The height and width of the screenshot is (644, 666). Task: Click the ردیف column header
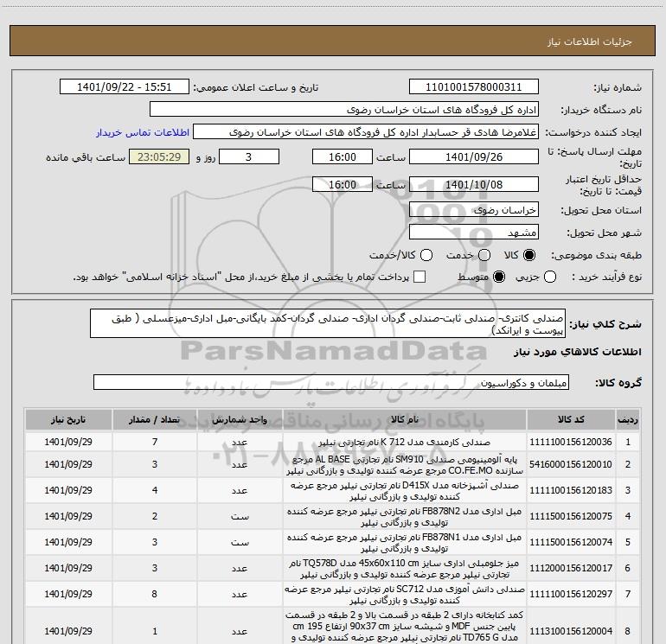click(628, 419)
